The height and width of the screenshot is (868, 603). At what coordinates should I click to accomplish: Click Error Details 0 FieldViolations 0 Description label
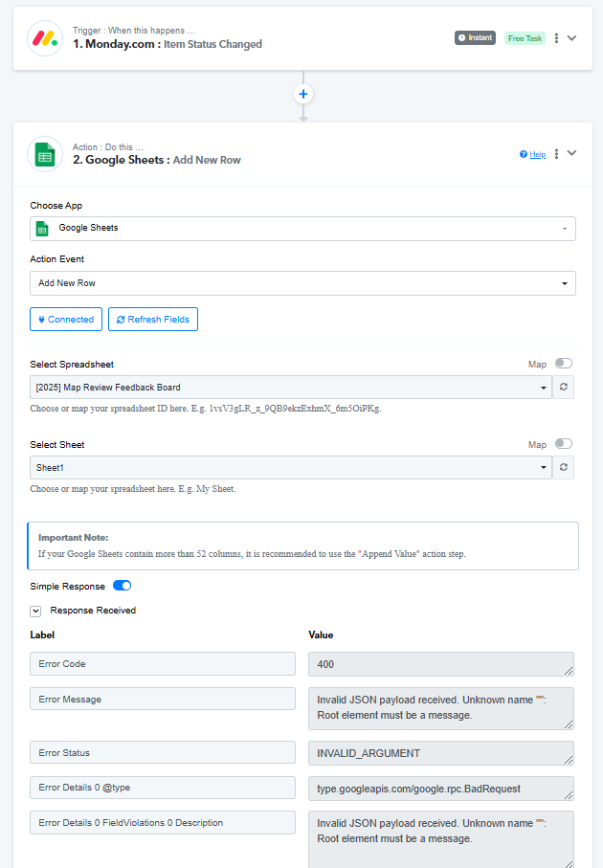click(x=163, y=823)
